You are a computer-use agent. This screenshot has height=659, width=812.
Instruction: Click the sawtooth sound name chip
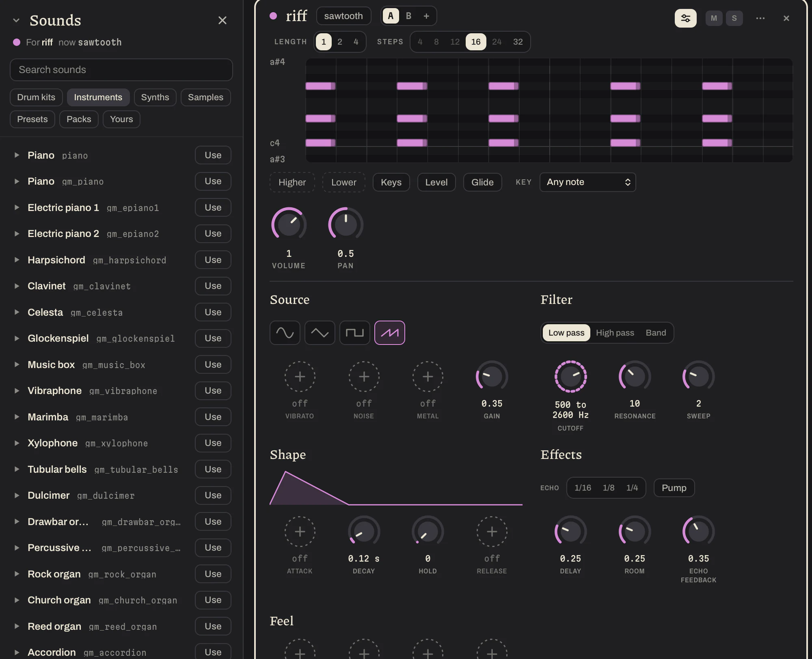344,16
